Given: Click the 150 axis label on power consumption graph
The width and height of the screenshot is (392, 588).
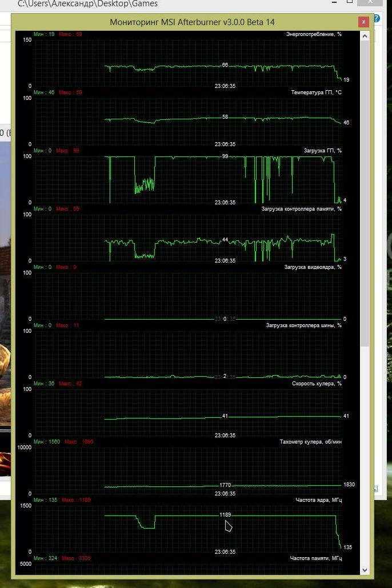Looking at the screenshot, I should (27, 40).
